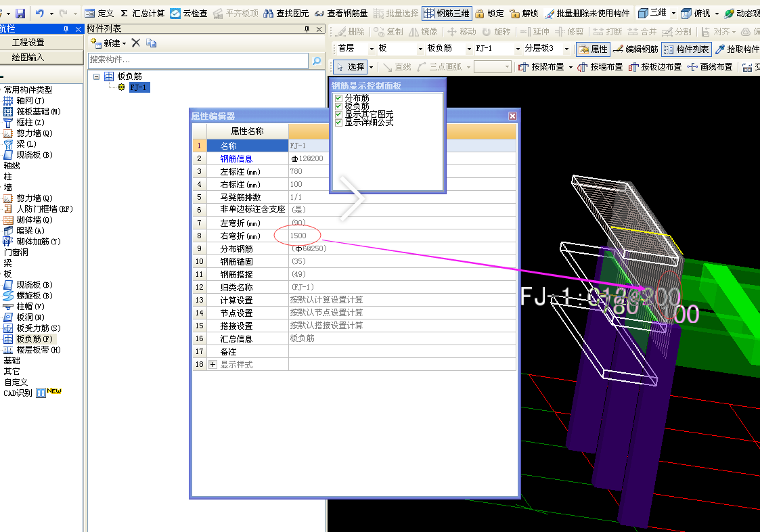Screen dimensions: 760x532
Task: Click 按梁布置 layout by beam
Action: tap(541, 67)
